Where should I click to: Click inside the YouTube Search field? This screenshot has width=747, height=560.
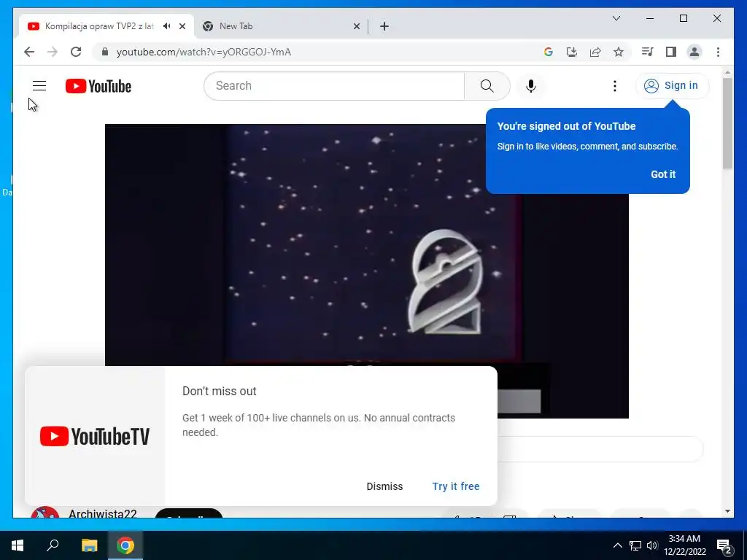334,86
